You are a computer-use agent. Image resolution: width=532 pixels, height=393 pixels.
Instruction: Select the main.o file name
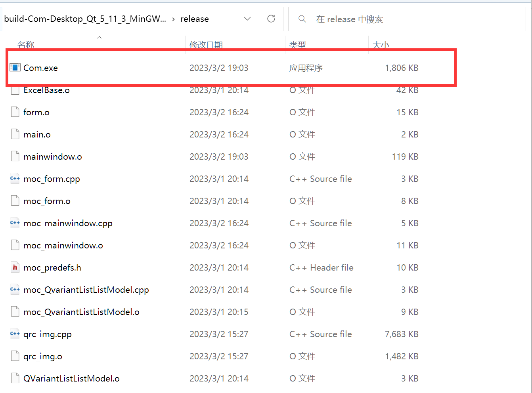pyautogui.click(x=37, y=134)
